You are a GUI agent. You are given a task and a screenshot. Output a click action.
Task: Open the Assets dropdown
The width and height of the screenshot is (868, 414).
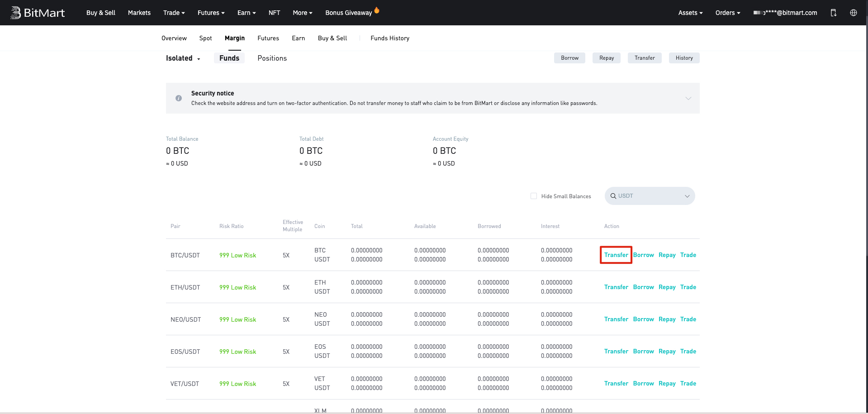click(690, 13)
